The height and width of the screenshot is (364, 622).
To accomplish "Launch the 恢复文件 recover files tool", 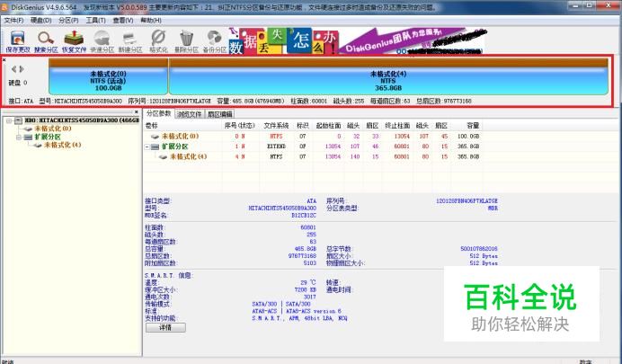I will point(75,41).
